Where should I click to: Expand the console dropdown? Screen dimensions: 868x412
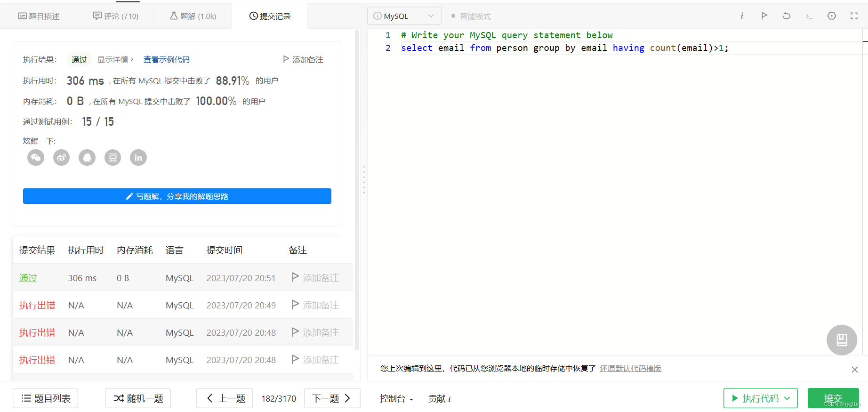tap(396, 399)
